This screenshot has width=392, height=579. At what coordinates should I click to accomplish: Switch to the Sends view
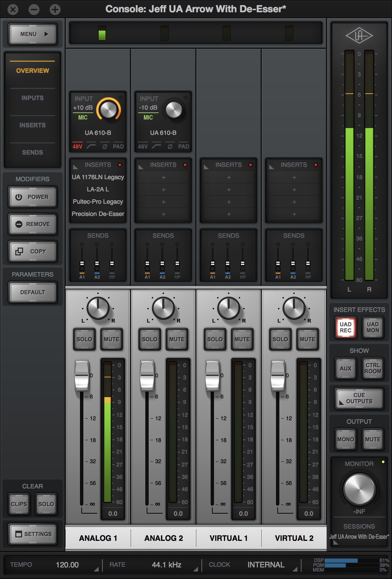pos(33,153)
